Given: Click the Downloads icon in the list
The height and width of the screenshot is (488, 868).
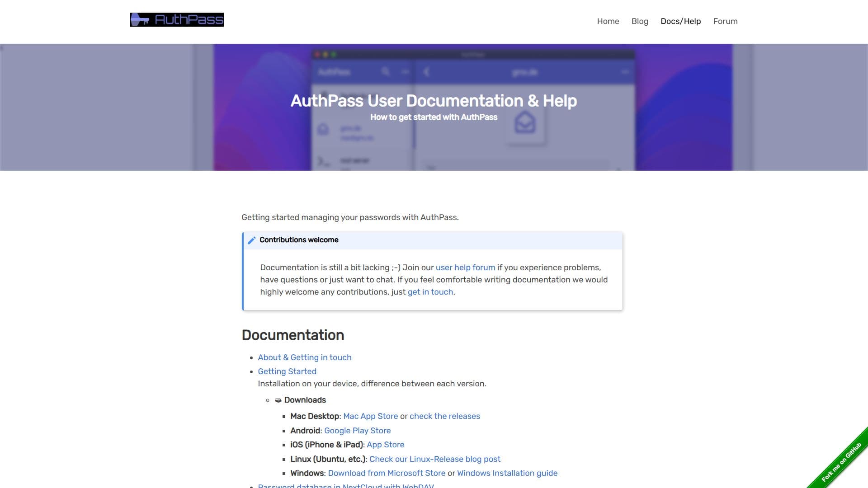Looking at the screenshot, I should pyautogui.click(x=278, y=400).
